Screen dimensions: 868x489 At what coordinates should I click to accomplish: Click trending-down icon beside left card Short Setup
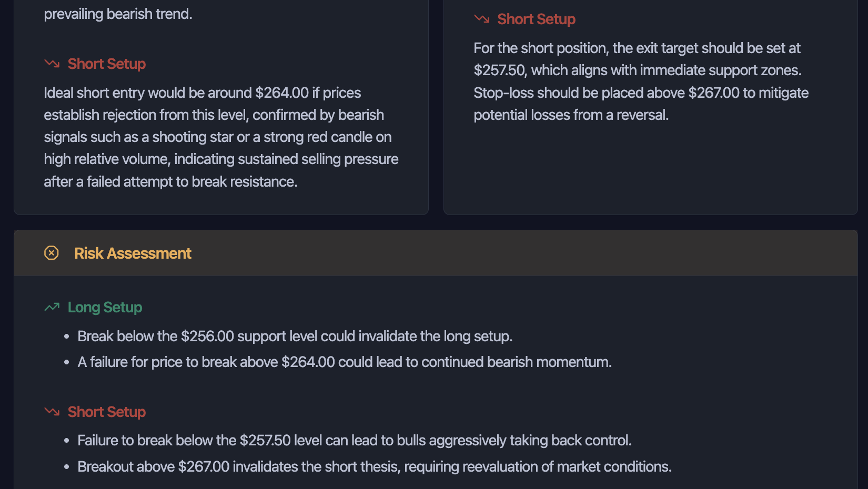coord(52,64)
